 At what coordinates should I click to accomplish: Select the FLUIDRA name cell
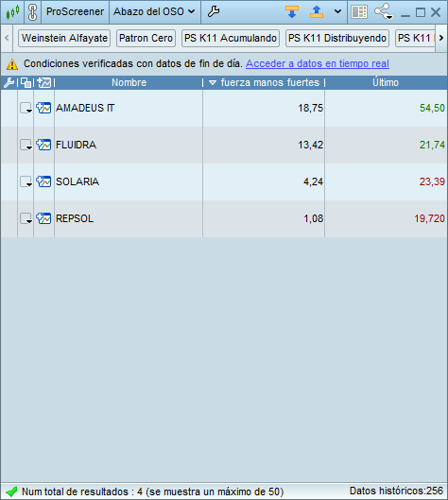point(129,146)
